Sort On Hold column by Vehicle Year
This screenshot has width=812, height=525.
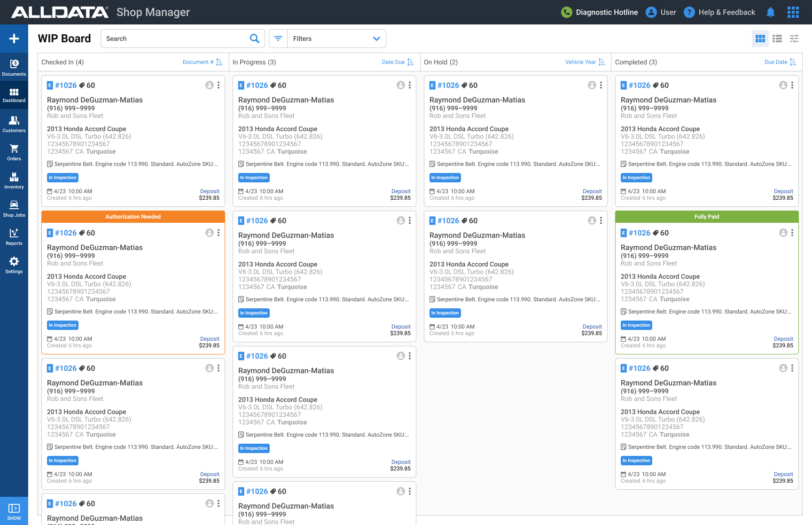(585, 62)
